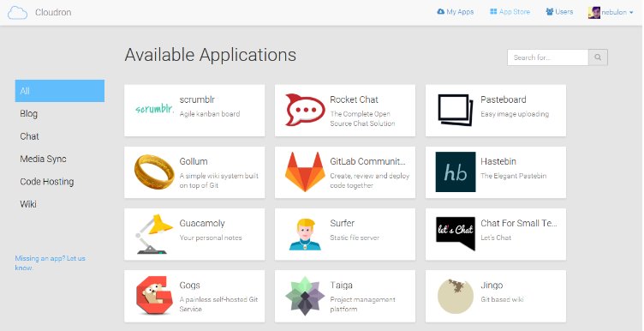Click the Cloudron brand name
The image size is (644, 331).
(53, 12)
